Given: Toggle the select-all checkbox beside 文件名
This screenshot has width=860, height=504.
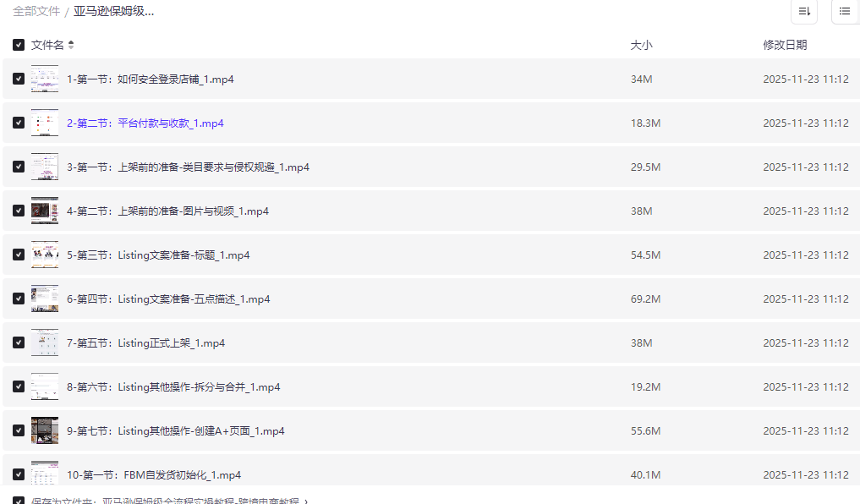Looking at the screenshot, I should [19, 45].
